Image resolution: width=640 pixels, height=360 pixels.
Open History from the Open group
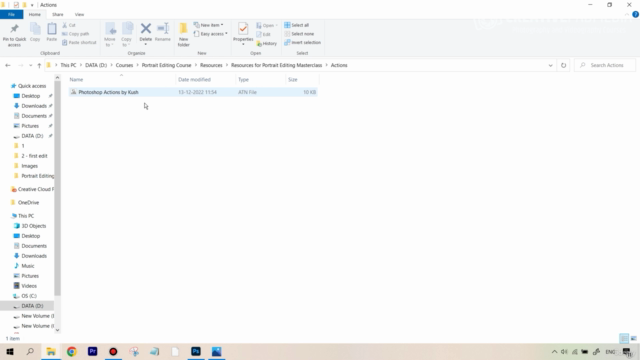point(267,43)
